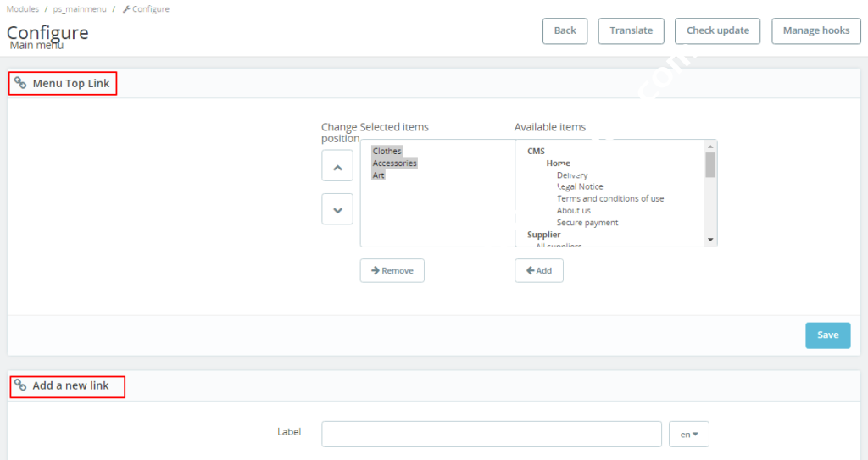Save the menu top link settings

[x=827, y=335]
